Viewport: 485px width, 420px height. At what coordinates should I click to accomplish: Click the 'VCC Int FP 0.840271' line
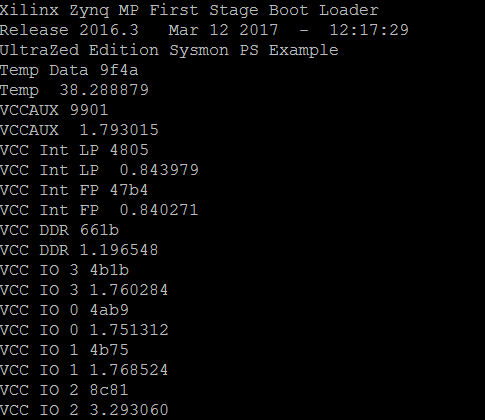[x=99, y=210]
